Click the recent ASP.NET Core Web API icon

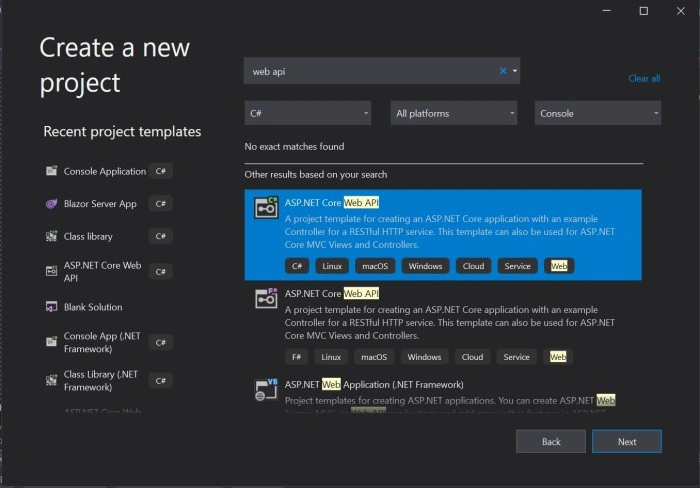click(x=51, y=271)
